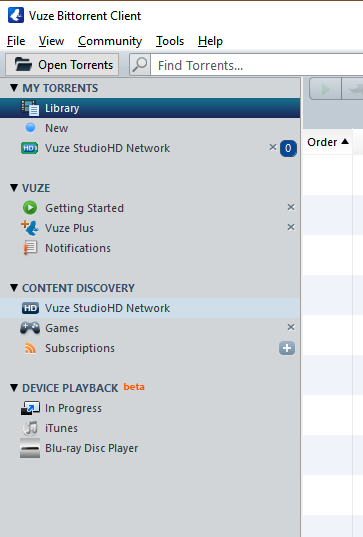Open the Getting Started play icon
Screen dimensions: 363x537
click(x=30, y=208)
